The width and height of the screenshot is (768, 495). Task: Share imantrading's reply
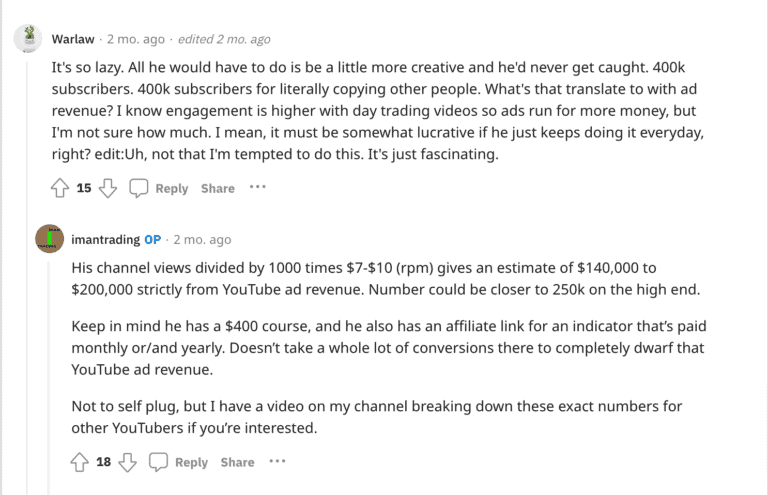pos(237,462)
